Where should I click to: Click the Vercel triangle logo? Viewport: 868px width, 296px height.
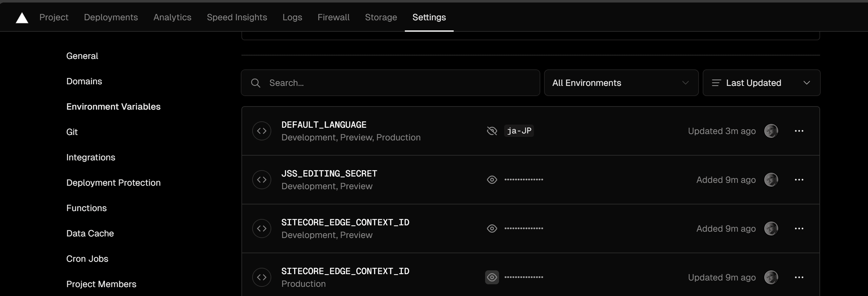(22, 18)
